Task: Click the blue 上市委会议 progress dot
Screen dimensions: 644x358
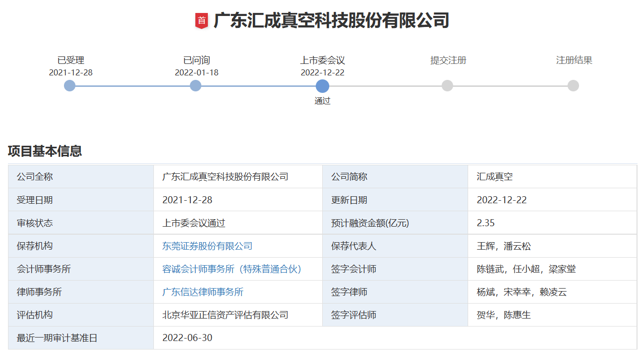Action: tap(323, 85)
